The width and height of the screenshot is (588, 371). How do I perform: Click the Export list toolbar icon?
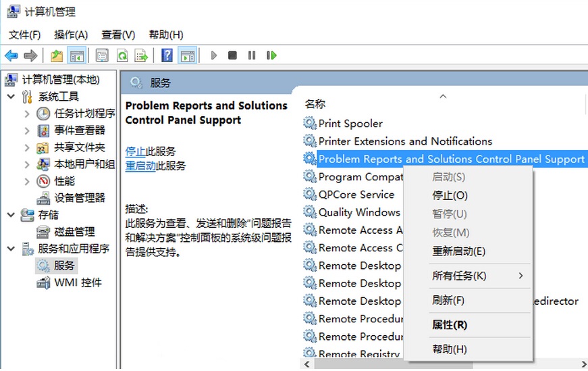point(141,55)
